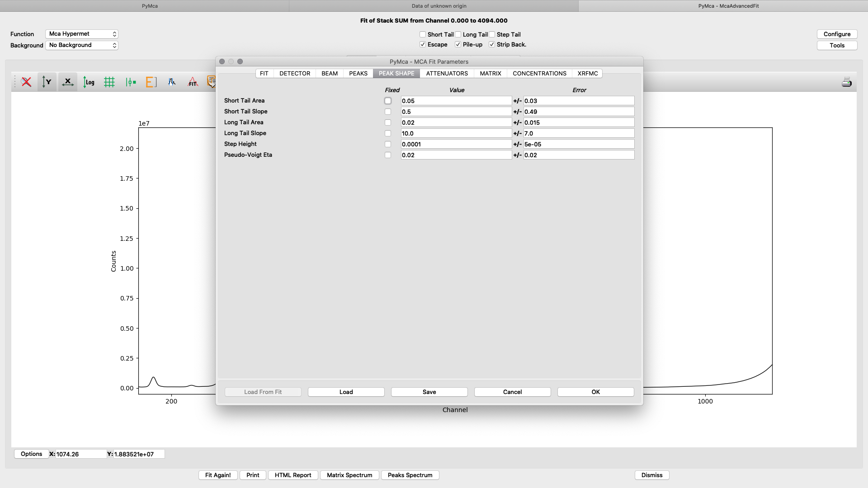Open the ATTENUATORS tab

tap(447, 73)
